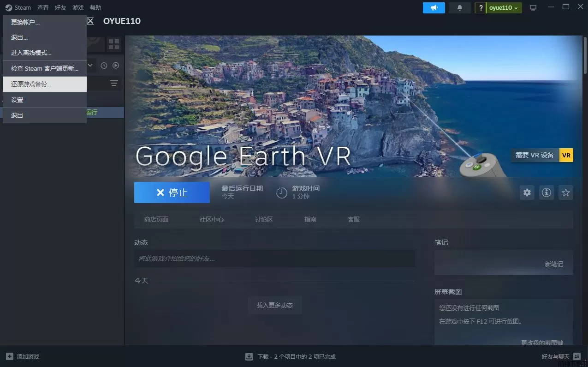Select 进入离线模式 in the Steam menu
The image size is (588, 367).
[30, 52]
